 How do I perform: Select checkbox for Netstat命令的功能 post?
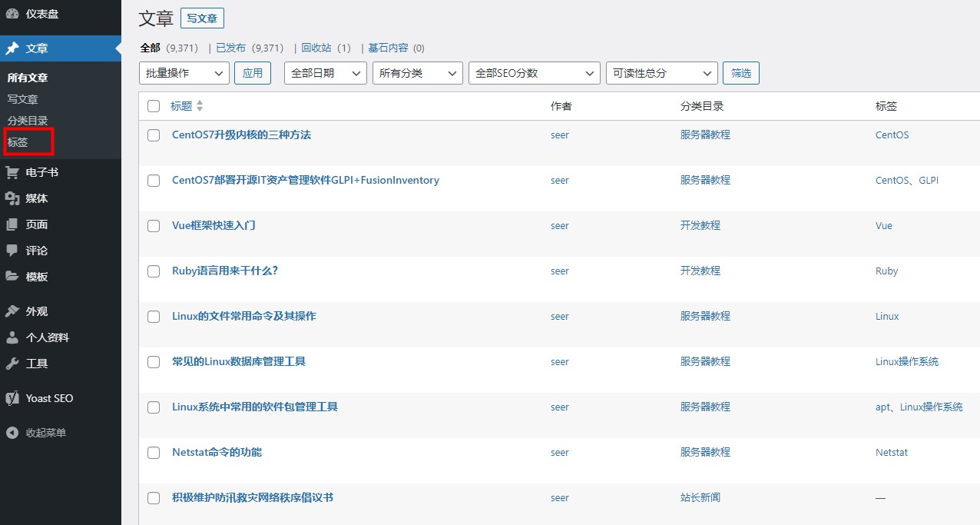coord(154,453)
